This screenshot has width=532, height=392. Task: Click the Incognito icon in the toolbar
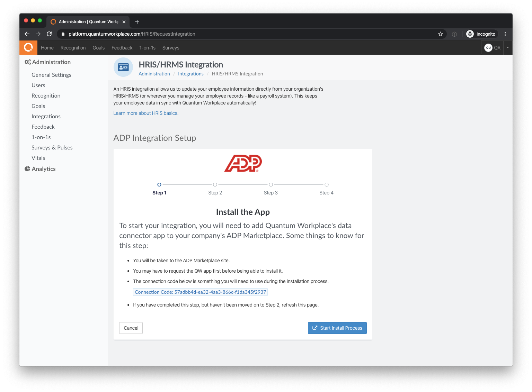(x=470, y=34)
